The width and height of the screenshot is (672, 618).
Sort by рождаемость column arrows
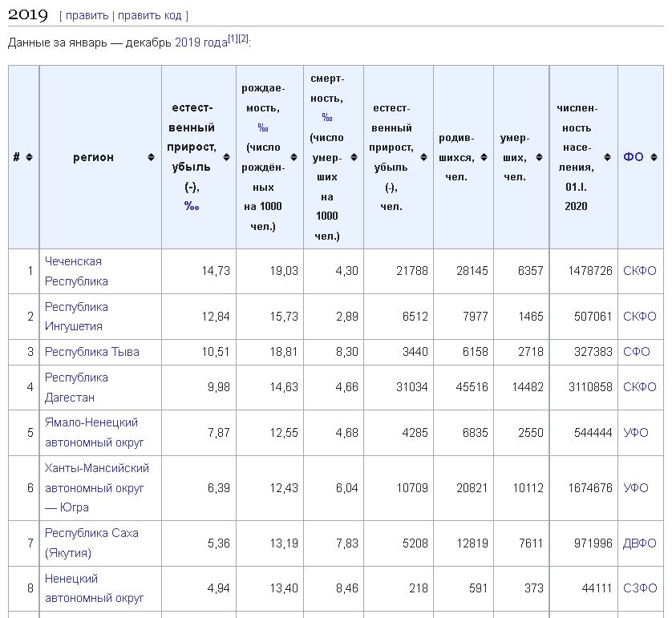point(293,157)
